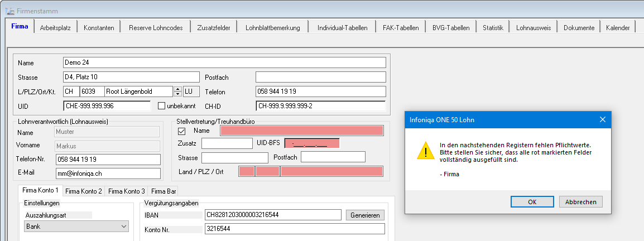This screenshot has width=644, height=241.
Task: Click the yellow warning triangle icon
Action: [x=425, y=150]
